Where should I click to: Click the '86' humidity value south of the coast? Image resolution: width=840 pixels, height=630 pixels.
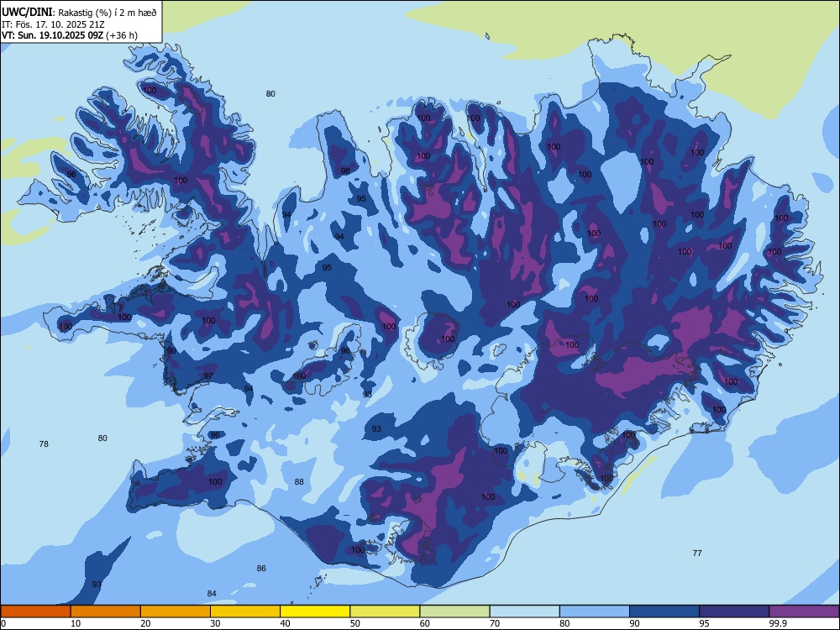(261, 569)
